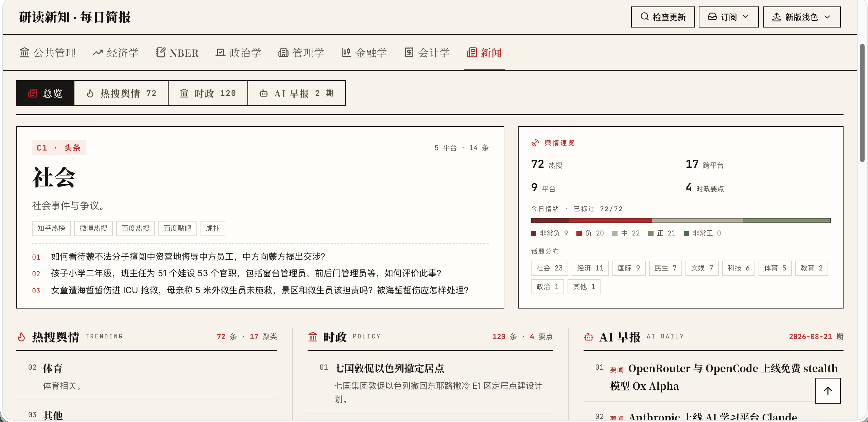
Task: Switch to the 会计学 tab
Action: pyautogui.click(x=427, y=53)
